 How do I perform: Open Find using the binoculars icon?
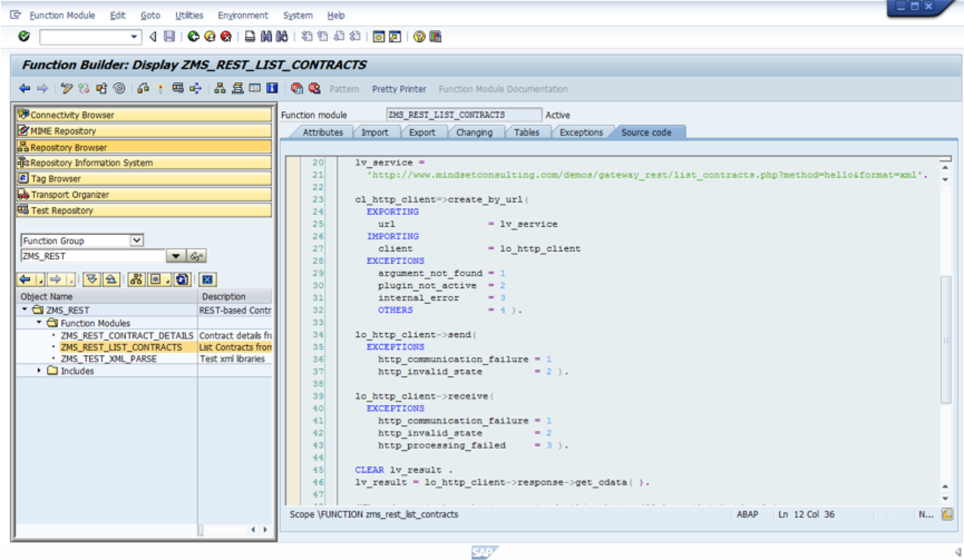point(267,36)
